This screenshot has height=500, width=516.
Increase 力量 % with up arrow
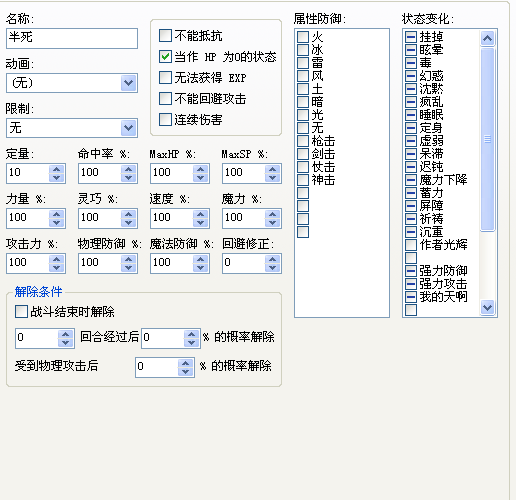click(57, 214)
